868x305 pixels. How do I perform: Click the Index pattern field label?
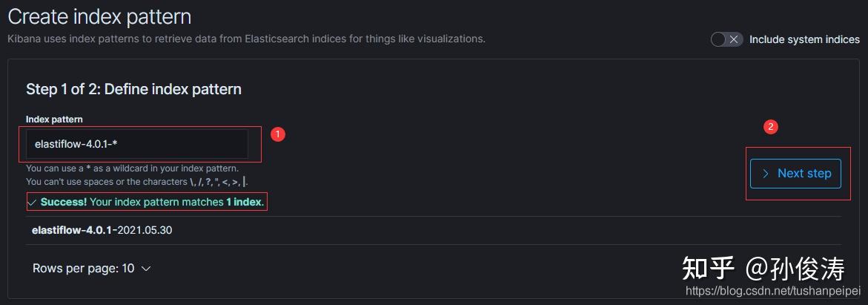54,119
